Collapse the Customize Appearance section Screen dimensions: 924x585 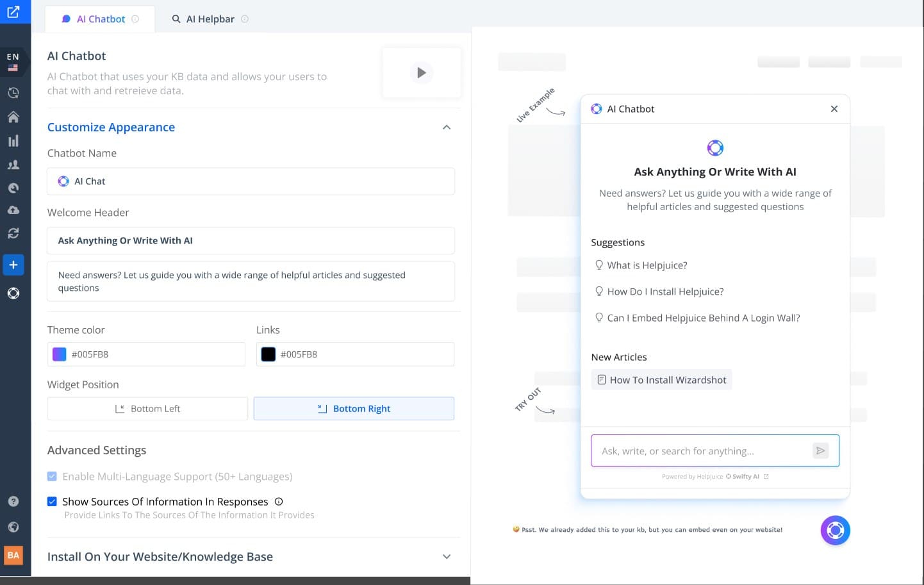(447, 128)
